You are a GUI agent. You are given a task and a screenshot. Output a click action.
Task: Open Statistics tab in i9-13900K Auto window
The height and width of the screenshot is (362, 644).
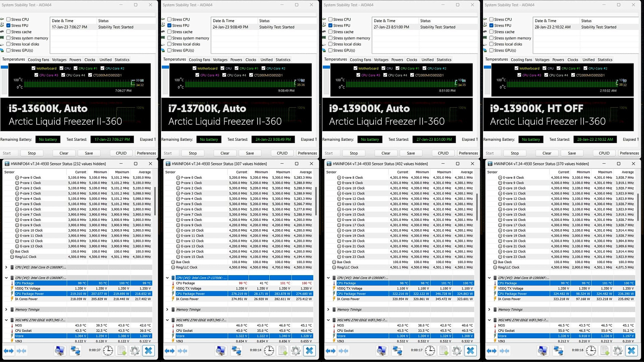click(444, 60)
